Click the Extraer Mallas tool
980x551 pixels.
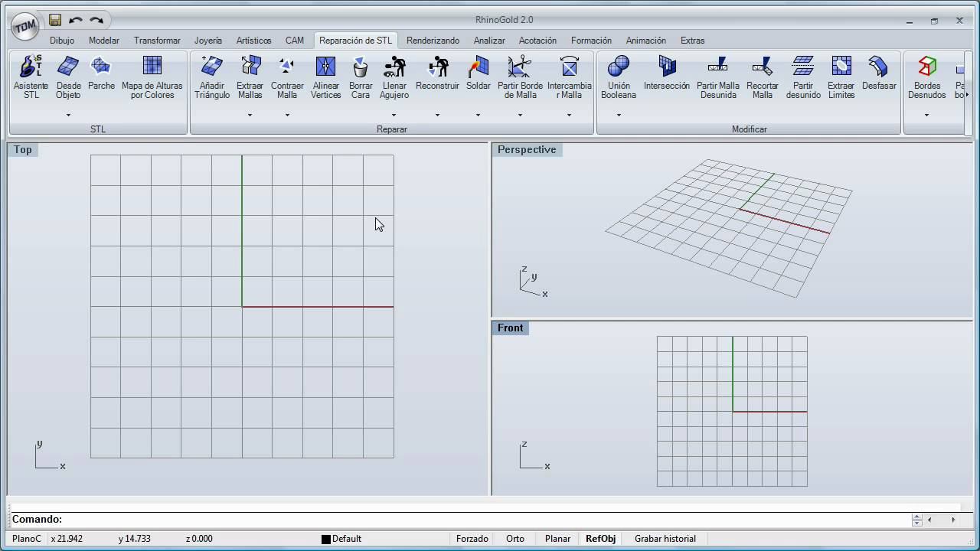pos(250,77)
